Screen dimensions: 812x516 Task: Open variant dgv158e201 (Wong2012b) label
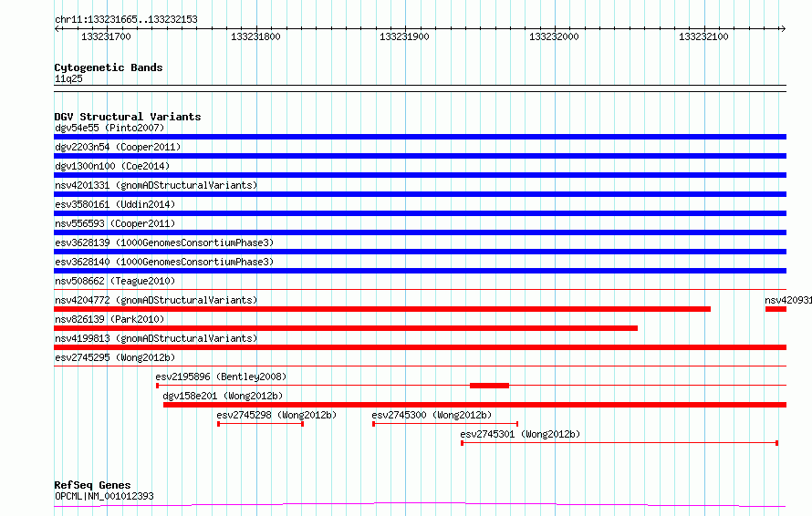tap(223, 396)
